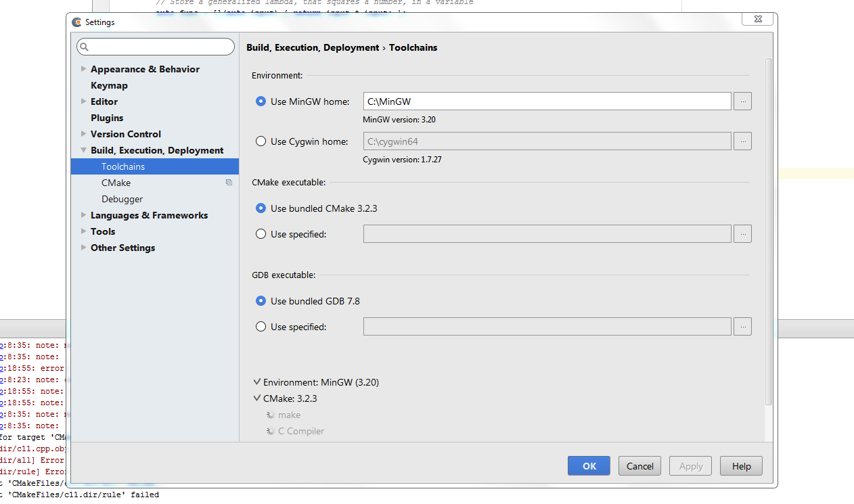This screenshot has width=854, height=504.
Task: Click the C Compiler check status row
Action: click(x=295, y=431)
